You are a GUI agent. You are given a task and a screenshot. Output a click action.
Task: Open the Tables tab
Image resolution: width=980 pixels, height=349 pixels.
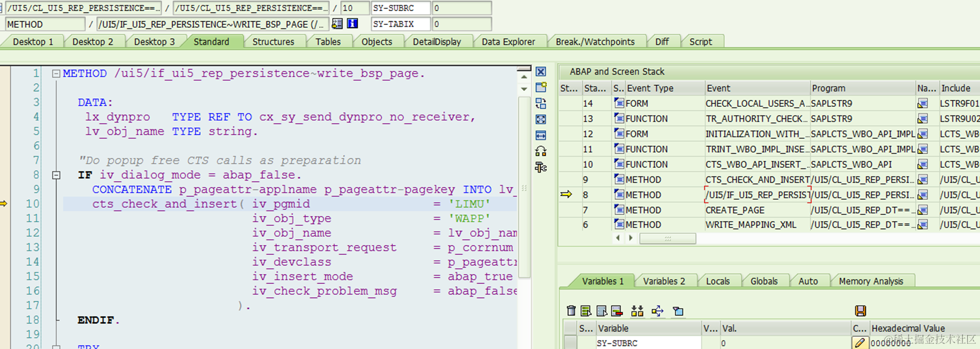tap(328, 42)
